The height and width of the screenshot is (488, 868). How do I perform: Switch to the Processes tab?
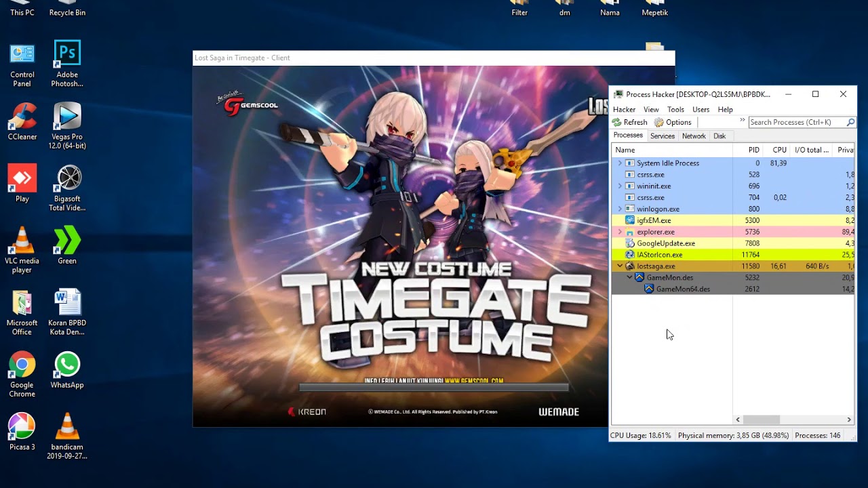[x=628, y=136]
